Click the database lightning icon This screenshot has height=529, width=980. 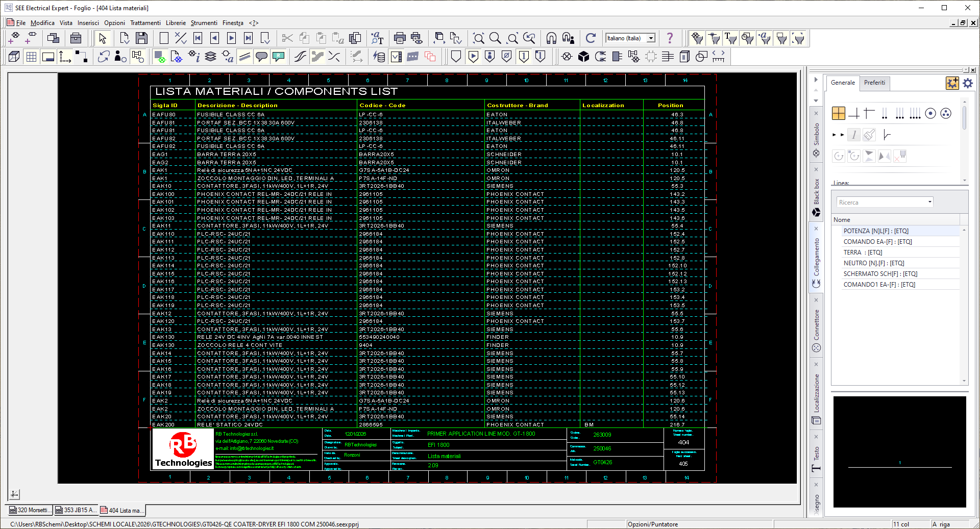(x=379, y=57)
